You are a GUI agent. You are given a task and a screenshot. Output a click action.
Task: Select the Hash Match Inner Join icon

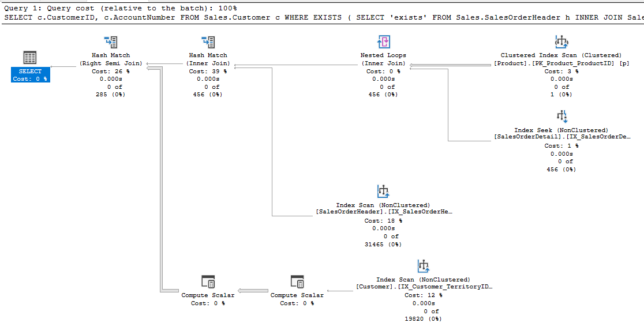[x=208, y=42]
